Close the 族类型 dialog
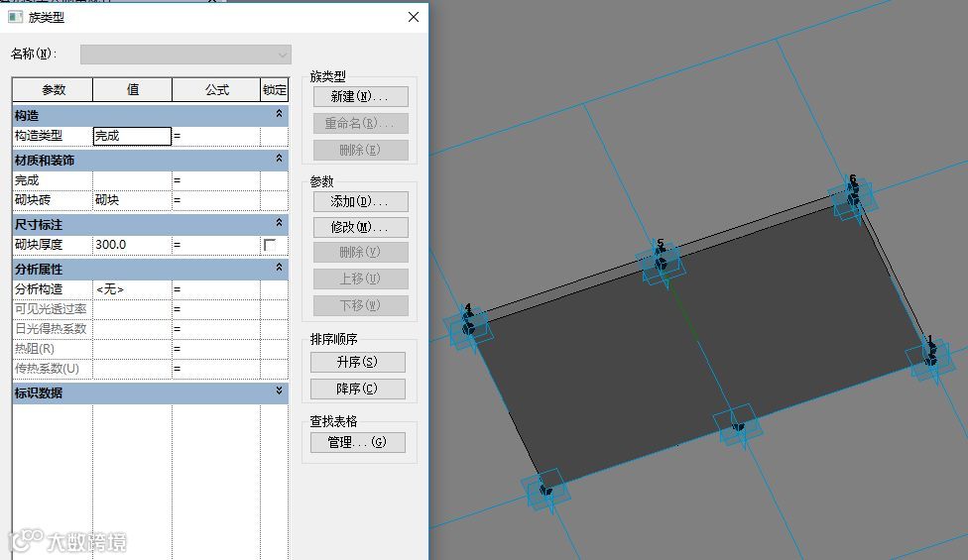Screen dimensions: 968x560 tap(414, 17)
